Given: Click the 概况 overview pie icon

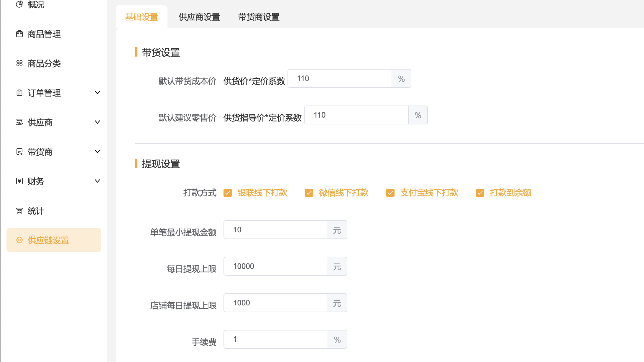Looking at the screenshot, I should [19, 4].
